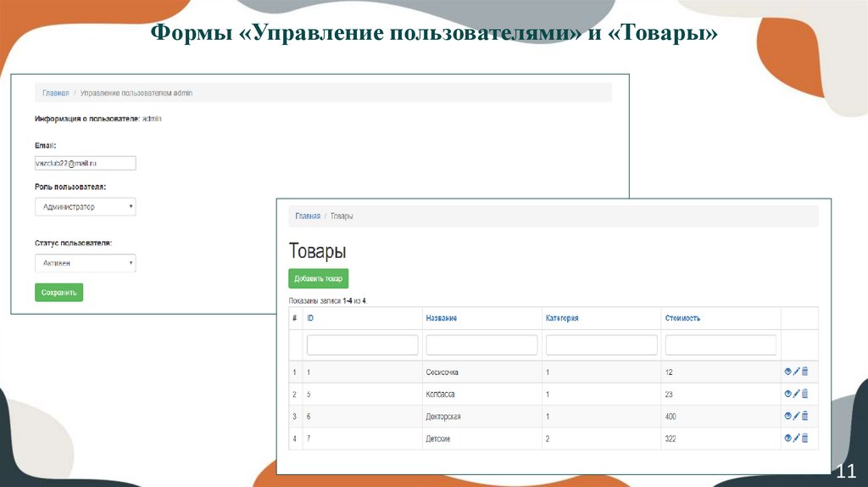
Task: Go to Главная in the user form breadcrumb
Action: (56, 93)
